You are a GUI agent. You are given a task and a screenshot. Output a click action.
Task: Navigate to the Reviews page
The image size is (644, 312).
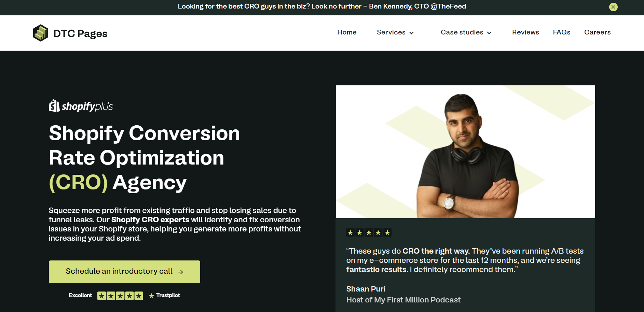(x=525, y=32)
